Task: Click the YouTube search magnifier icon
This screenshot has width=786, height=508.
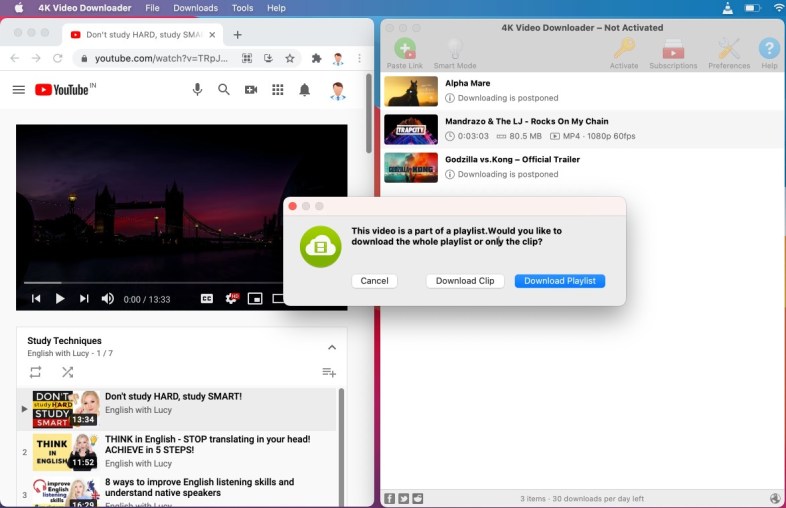Action: (224, 90)
